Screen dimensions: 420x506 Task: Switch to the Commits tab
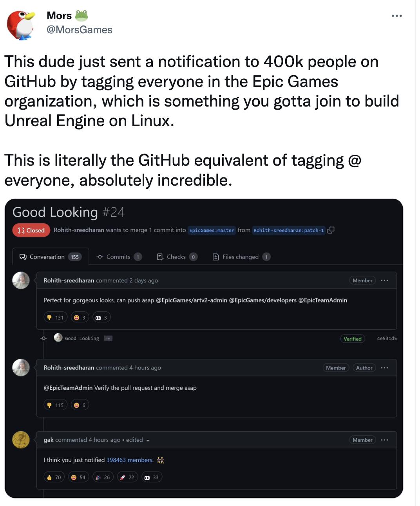118,257
